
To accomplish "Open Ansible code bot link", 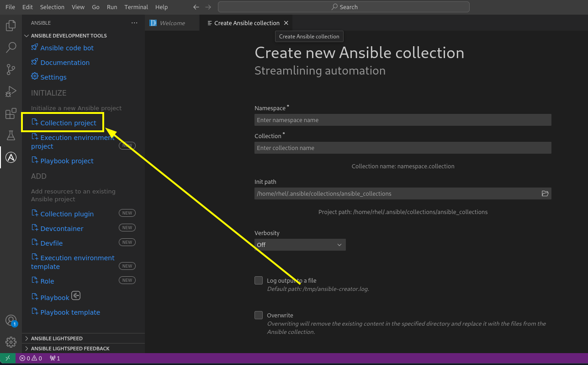I will [x=67, y=48].
